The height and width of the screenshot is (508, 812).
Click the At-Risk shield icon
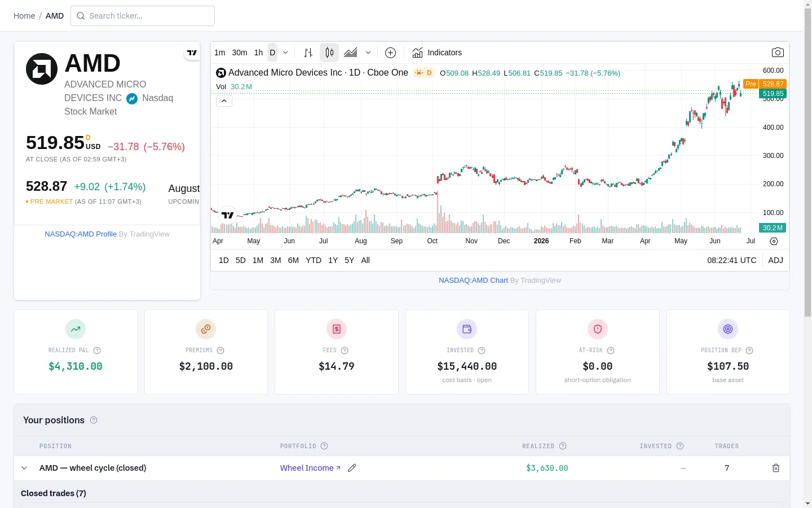tap(598, 329)
